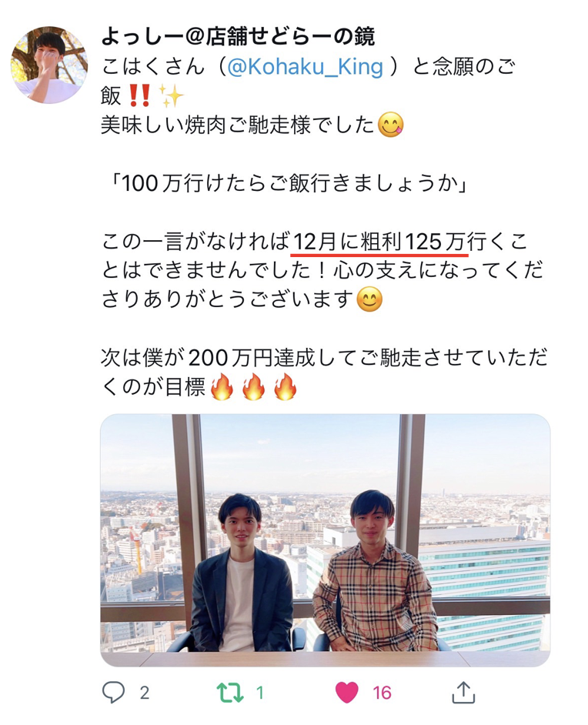Click the leftmost fire emoji

pyautogui.click(x=222, y=386)
